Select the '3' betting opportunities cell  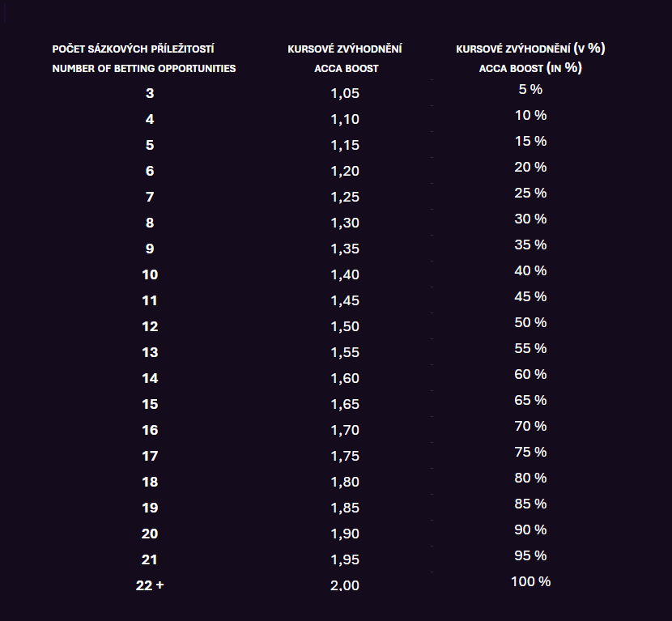click(x=150, y=93)
